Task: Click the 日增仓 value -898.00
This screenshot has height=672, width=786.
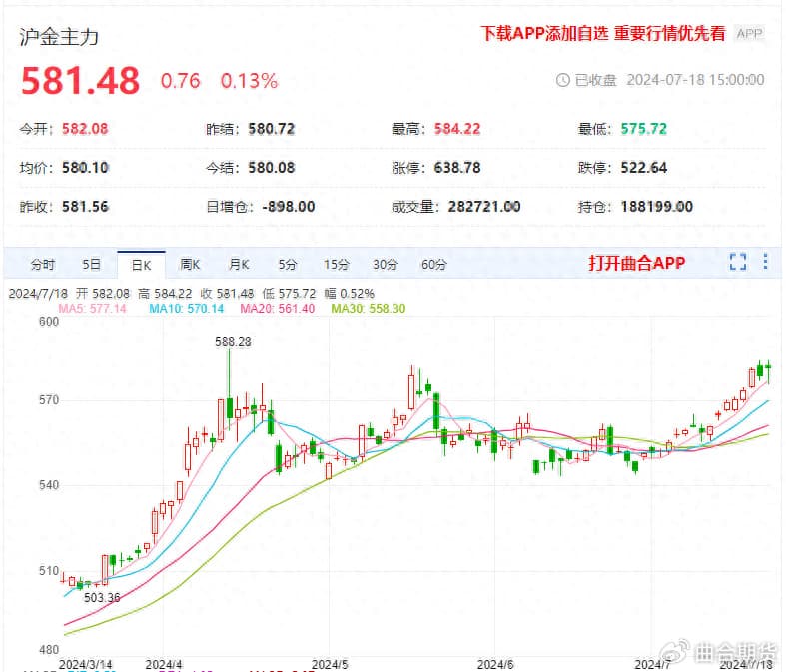Action: coord(289,207)
